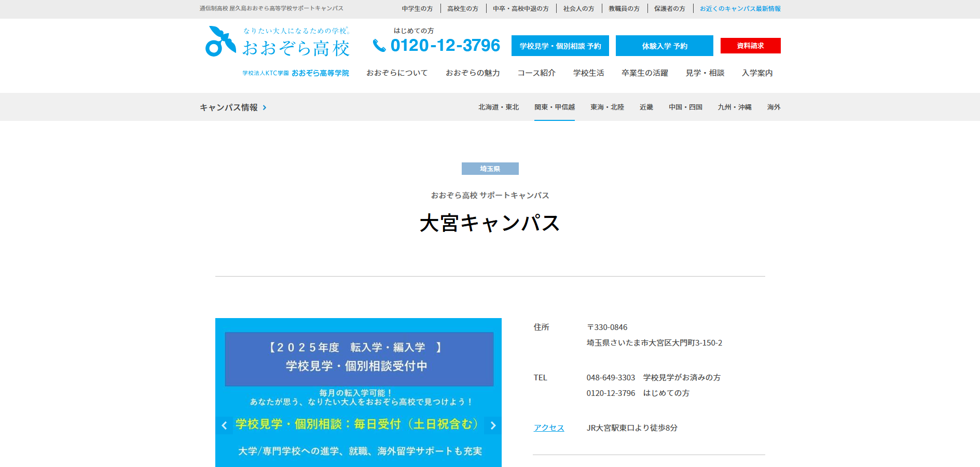Go to previous slide with left arrow
Image resolution: width=980 pixels, height=467 pixels.
pyautogui.click(x=224, y=425)
